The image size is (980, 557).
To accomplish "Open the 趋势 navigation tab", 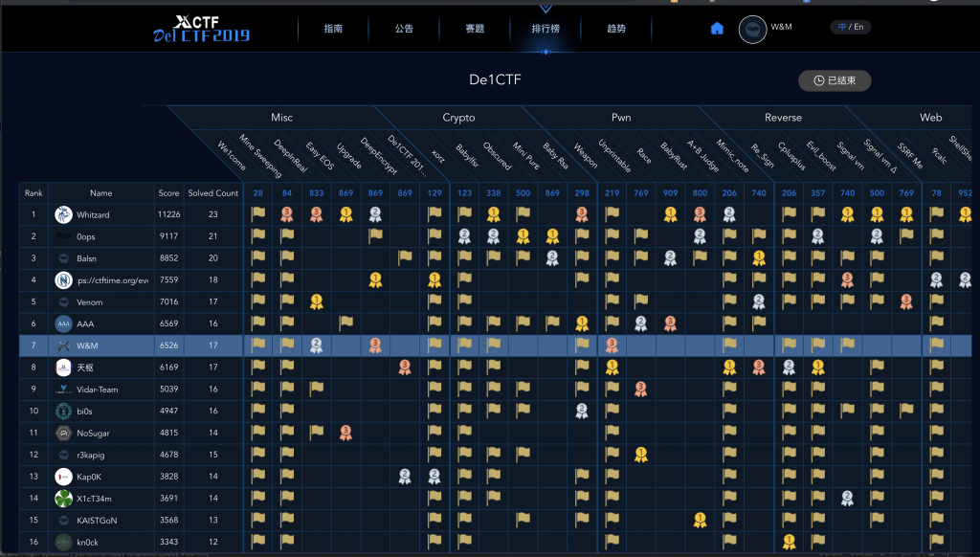I will pyautogui.click(x=616, y=28).
